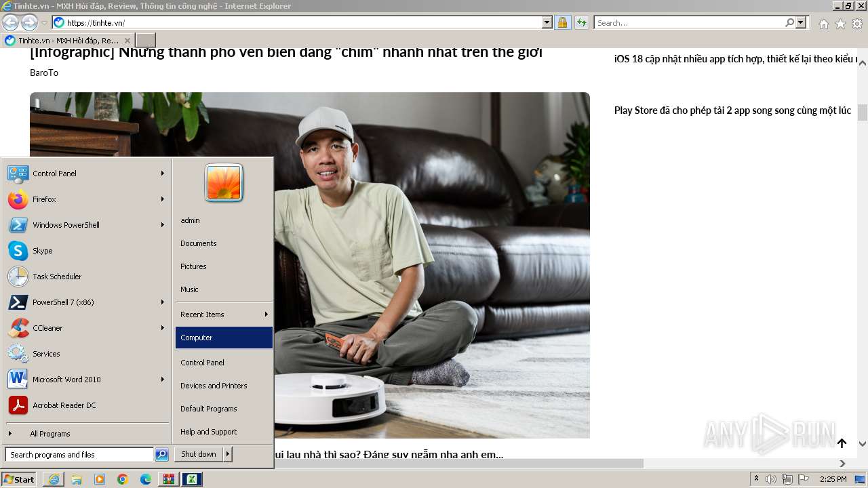The height and width of the screenshot is (488, 868).
Task: Open the address bar URL dropdown
Action: pos(547,22)
